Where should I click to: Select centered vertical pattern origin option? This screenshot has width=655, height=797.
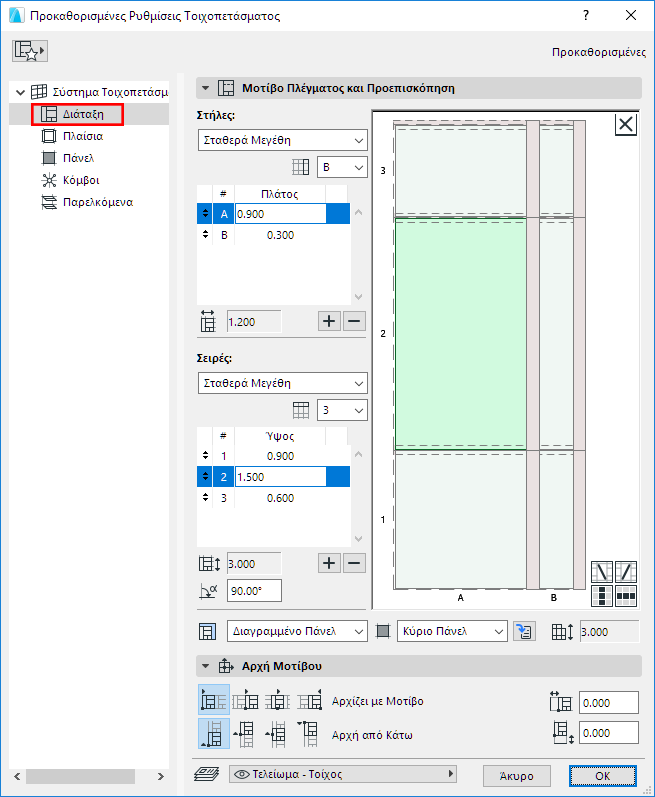coord(277,734)
